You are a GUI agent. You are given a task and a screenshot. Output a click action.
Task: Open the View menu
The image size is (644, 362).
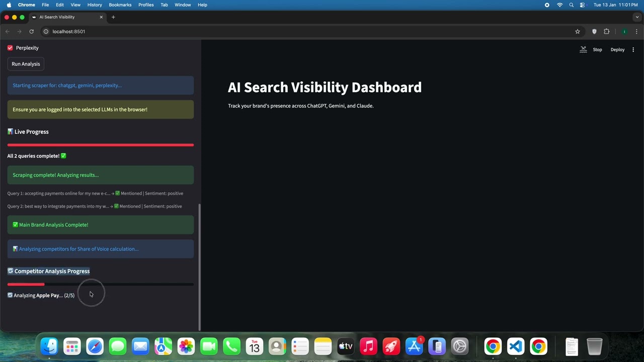point(75,5)
